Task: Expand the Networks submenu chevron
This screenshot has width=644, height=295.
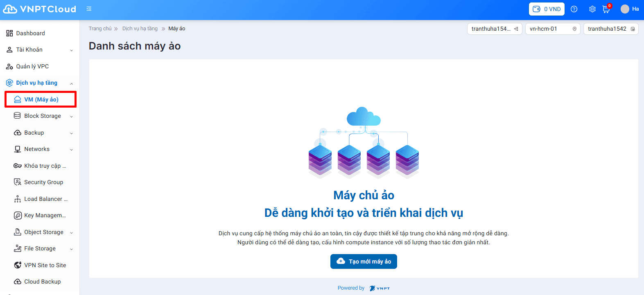Action: (72, 150)
